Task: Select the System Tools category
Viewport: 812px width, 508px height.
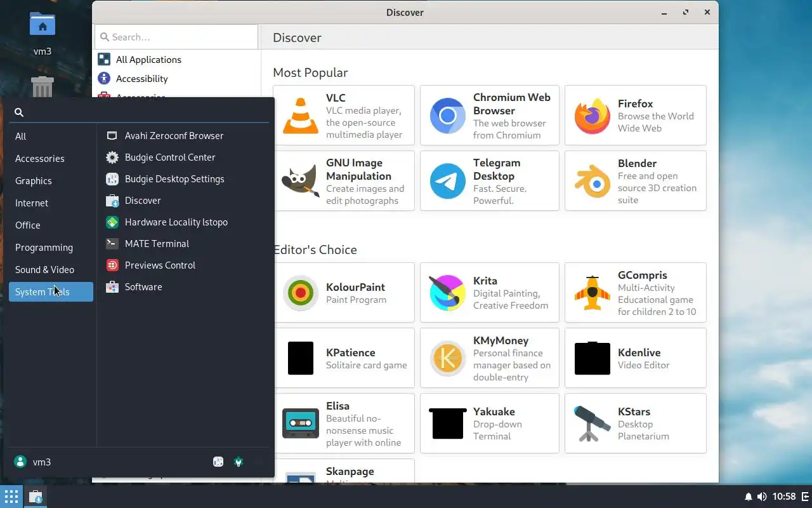Action: point(51,291)
